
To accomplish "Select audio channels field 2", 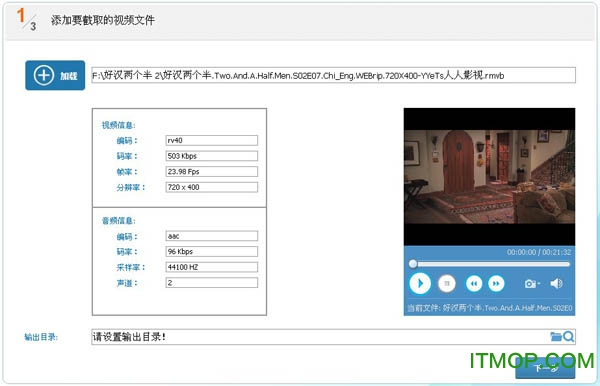I will [x=212, y=283].
